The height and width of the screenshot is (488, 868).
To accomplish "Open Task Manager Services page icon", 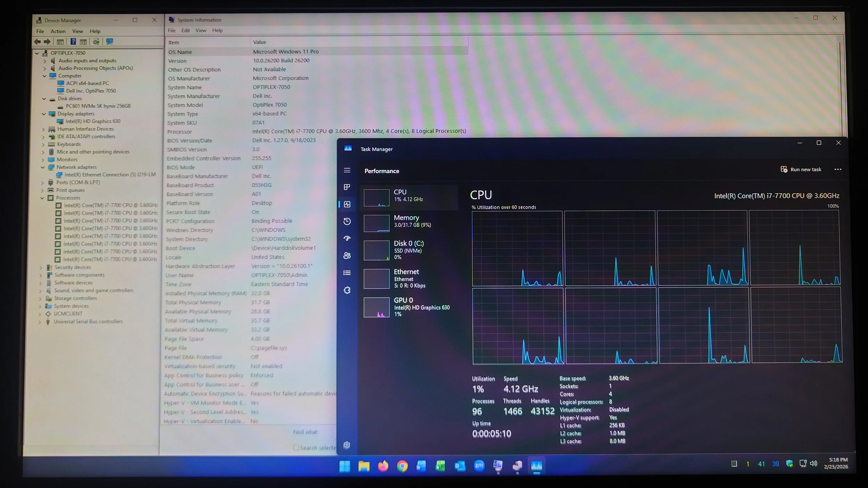I will click(x=347, y=290).
